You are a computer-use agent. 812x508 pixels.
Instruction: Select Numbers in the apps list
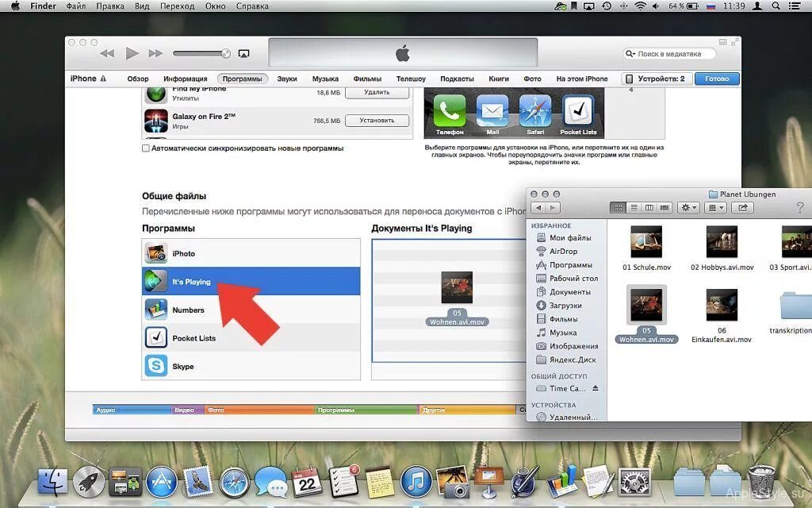pos(251,310)
